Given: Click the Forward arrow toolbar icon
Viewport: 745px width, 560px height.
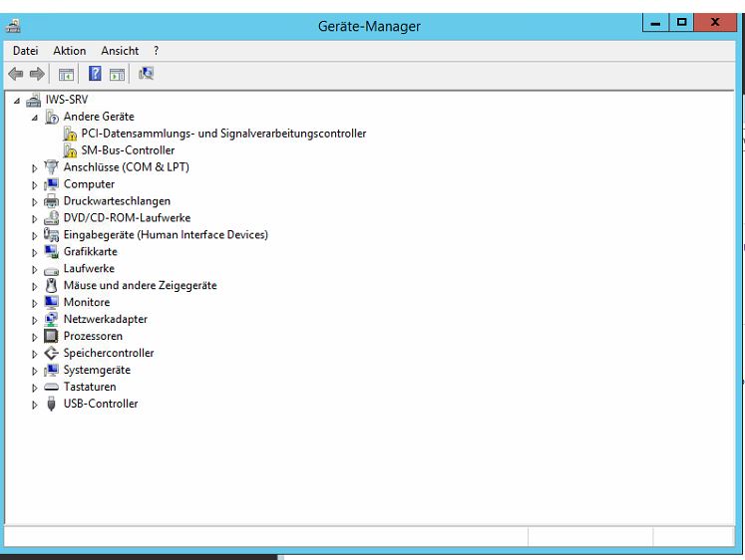Looking at the screenshot, I should click(x=37, y=74).
